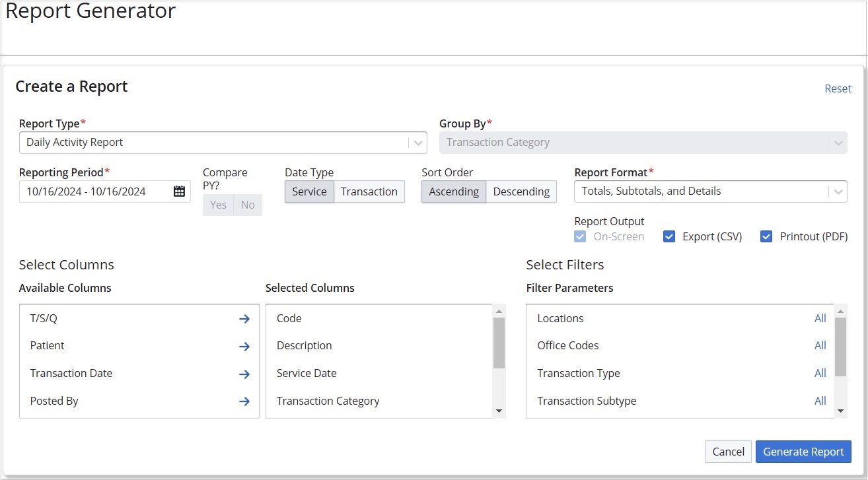
Task: Click the Reset link
Action: tap(838, 88)
